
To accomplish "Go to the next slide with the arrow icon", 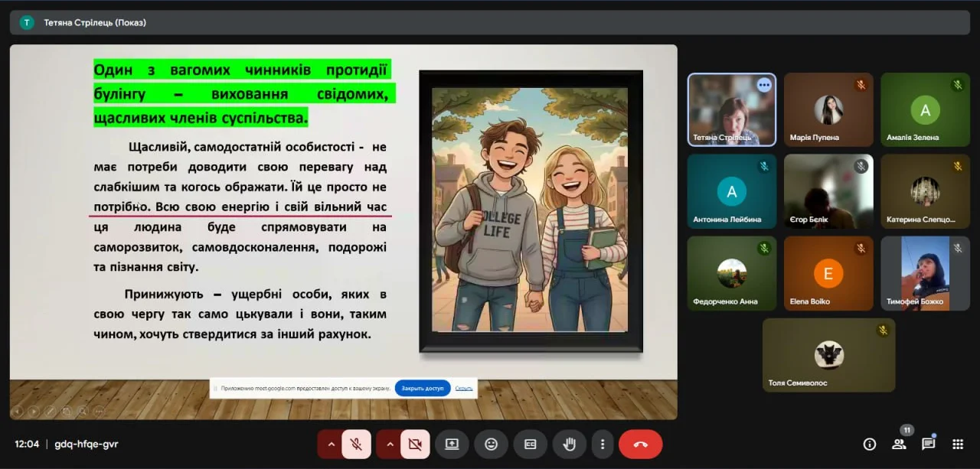I will (34, 411).
